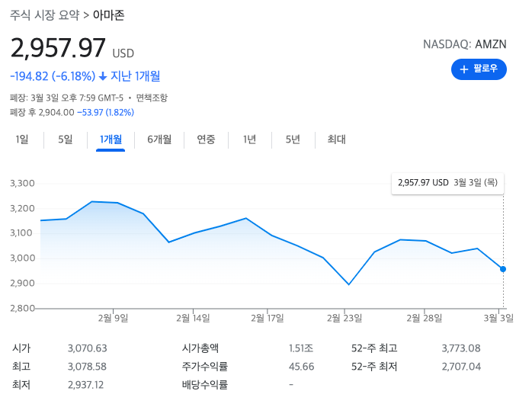Click the 주가수익률 value 45.66
532x404 pixels.
tap(302, 367)
